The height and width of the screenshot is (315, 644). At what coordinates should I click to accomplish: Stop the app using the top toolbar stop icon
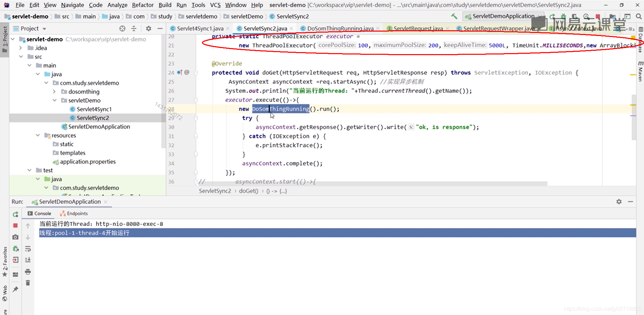pos(598,16)
